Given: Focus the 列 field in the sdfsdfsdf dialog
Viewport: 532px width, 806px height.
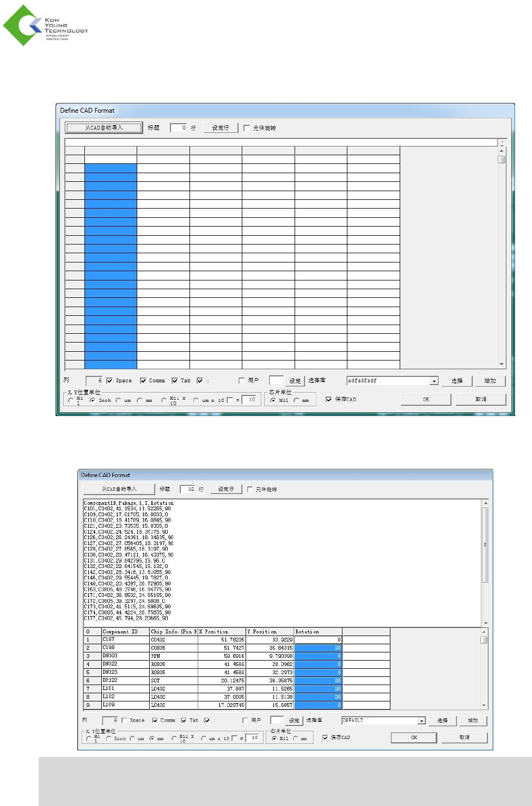Looking at the screenshot, I should tap(94, 381).
